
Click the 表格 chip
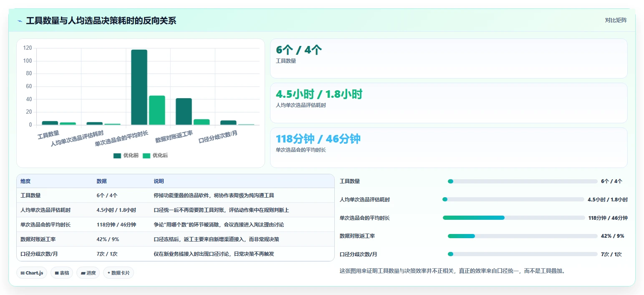coord(62,273)
